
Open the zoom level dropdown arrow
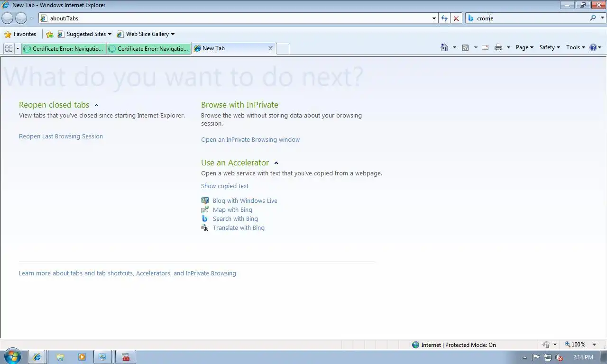coord(594,345)
